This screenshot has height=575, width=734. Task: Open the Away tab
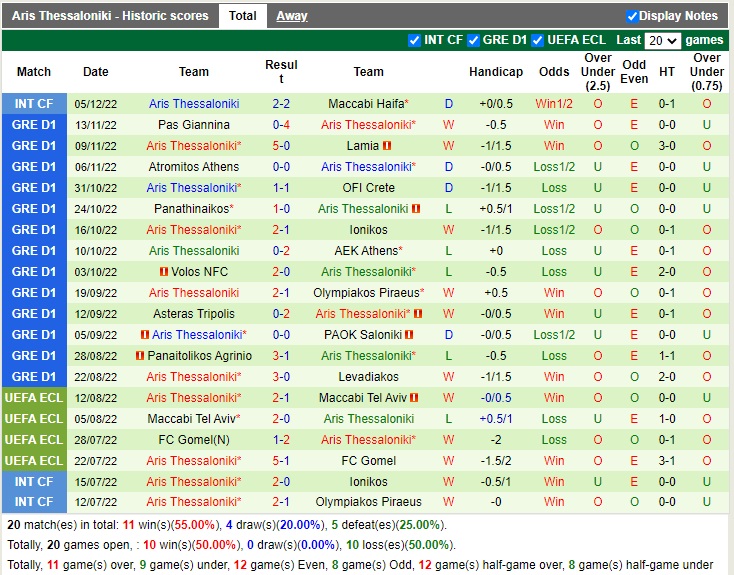(292, 16)
